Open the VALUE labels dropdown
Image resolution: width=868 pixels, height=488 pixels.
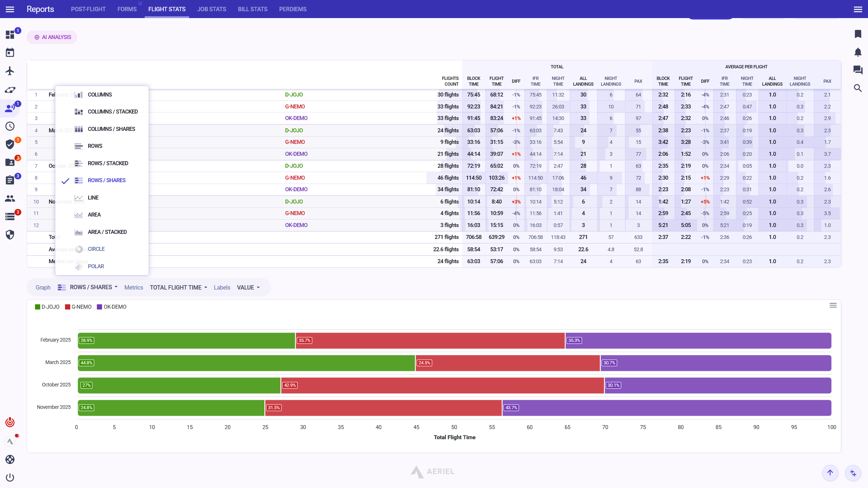click(x=248, y=287)
